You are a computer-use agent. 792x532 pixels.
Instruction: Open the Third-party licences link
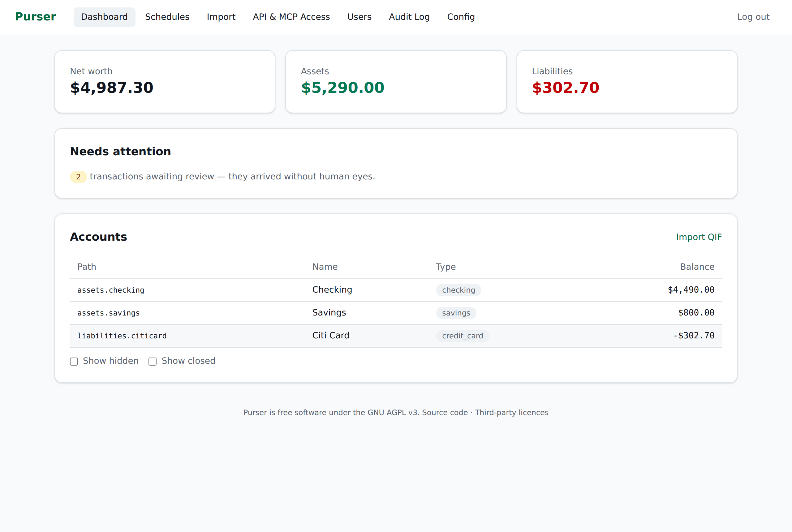pos(511,412)
